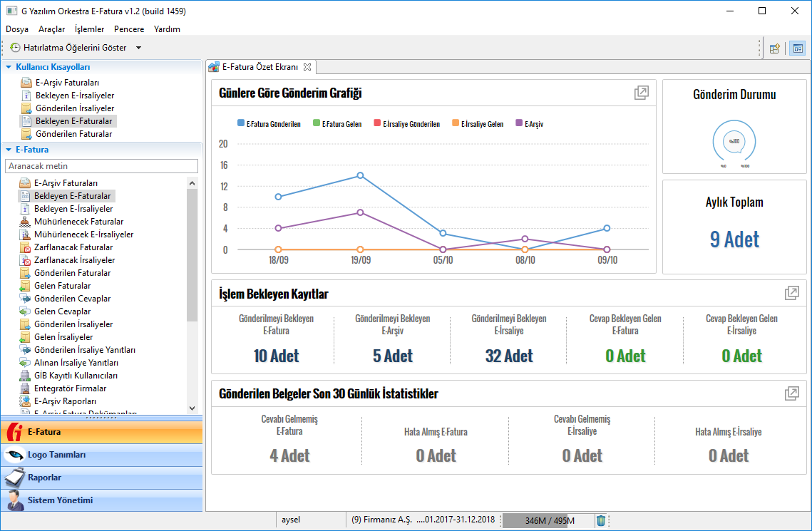Collapse the E-Fatura tree section
Viewport: 812px width, 531px height.
[x=9, y=150]
